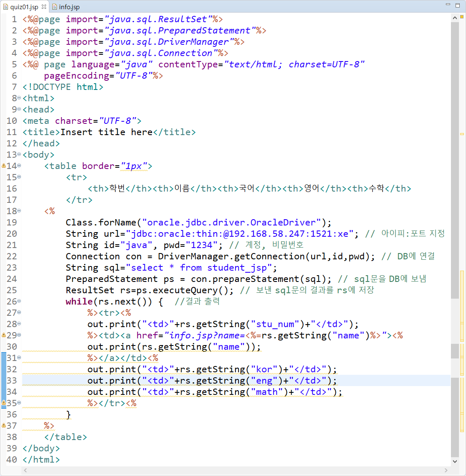Click the warning marker on line 35
This screenshot has height=476, width=466.
click(x=4, y=403)
